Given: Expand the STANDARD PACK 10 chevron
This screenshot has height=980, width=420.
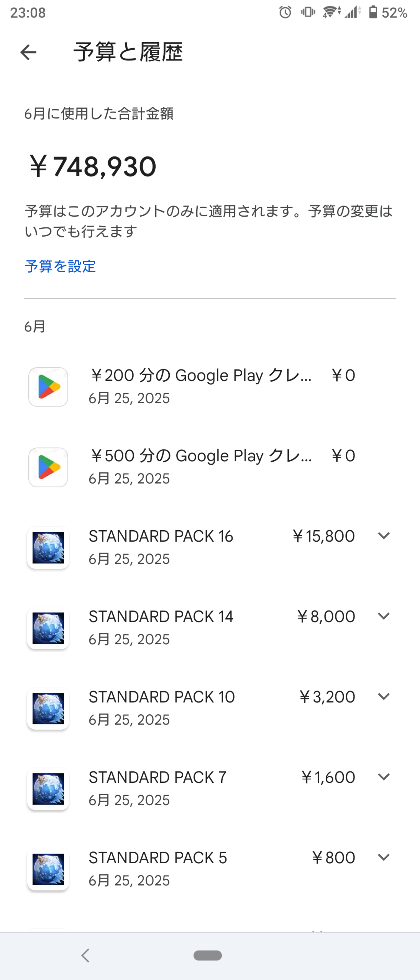Looking at the screenshot, I should (x=383, y=696).
